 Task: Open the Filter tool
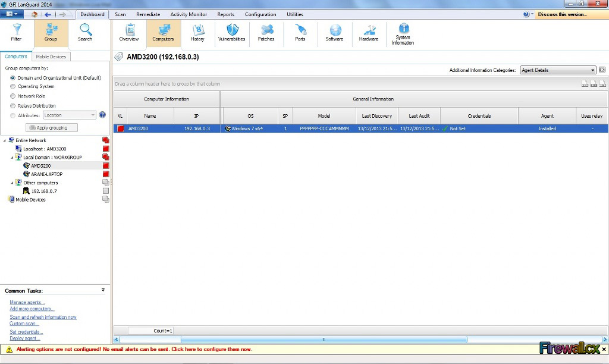16,33
